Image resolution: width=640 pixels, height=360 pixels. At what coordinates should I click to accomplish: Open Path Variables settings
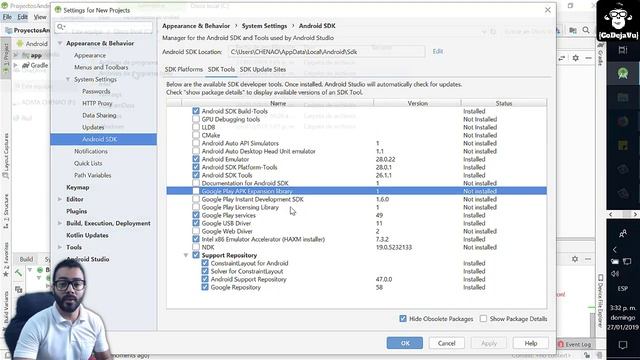[93, 175]
